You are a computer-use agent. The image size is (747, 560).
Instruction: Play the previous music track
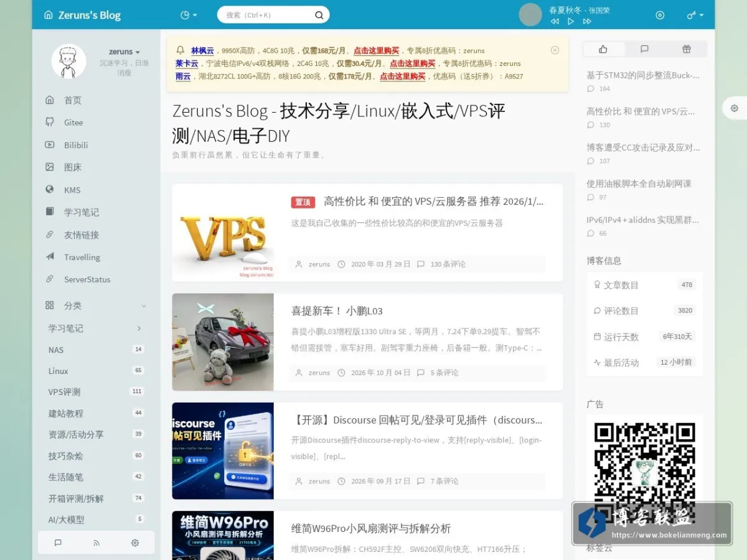coord(555,21)
